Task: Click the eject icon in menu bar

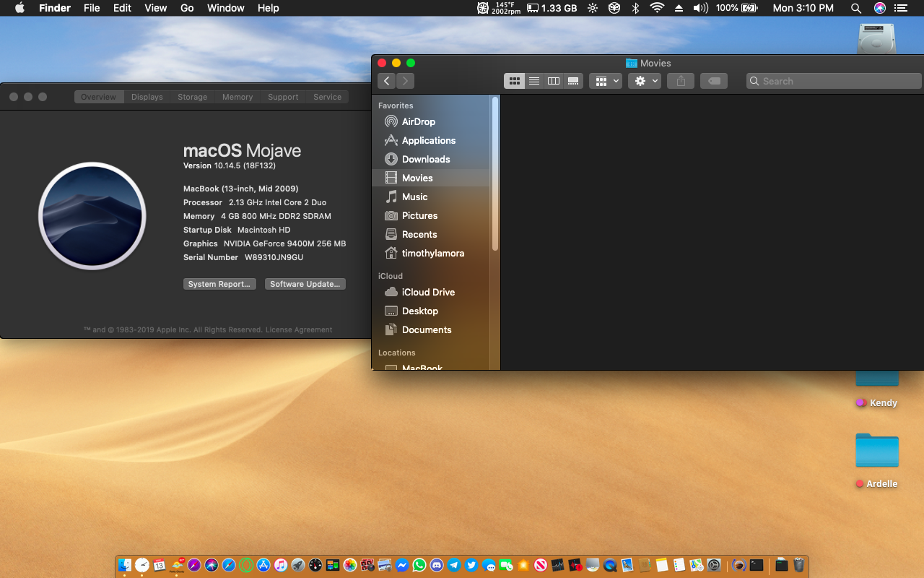Action: pos(679,8)
